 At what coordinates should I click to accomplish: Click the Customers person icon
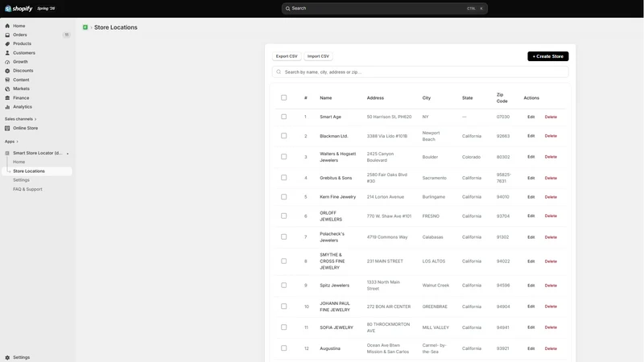pyautogui.click(x=7, y=53)
